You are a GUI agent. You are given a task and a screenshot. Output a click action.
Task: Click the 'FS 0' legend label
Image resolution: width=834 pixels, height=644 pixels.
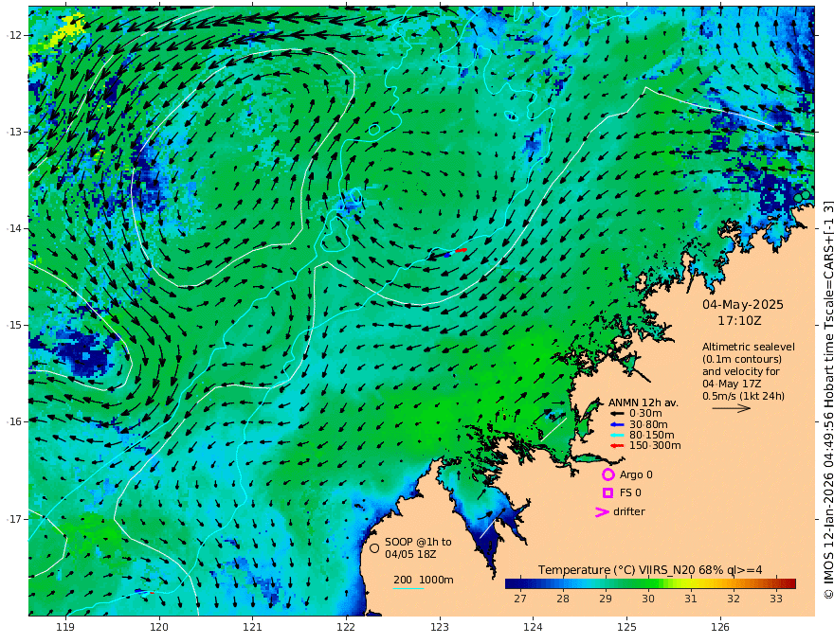point(630,493)
